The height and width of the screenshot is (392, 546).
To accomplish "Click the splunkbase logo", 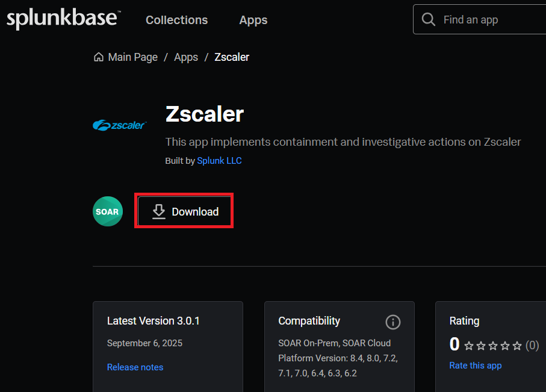I will [x=63, y=19].
